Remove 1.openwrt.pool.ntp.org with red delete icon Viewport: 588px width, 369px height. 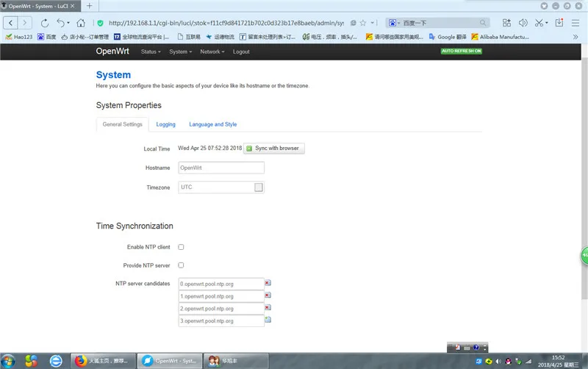tap(268, 295)
